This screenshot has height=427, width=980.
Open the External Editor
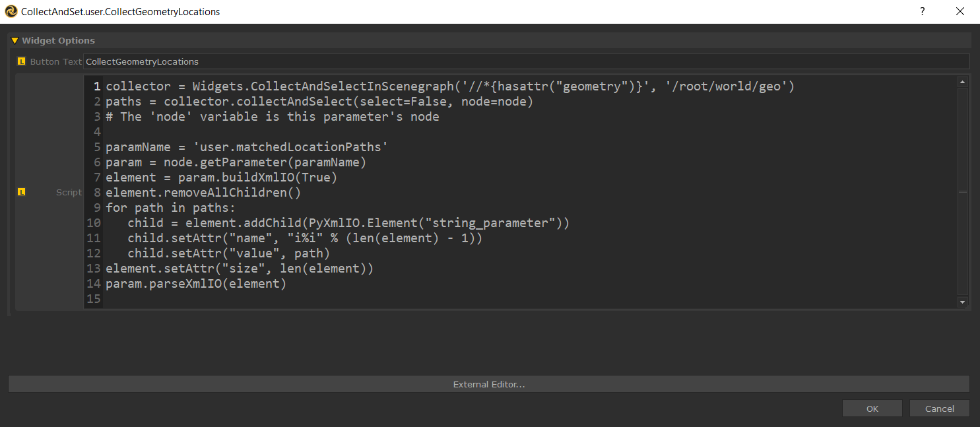[488, 384]
